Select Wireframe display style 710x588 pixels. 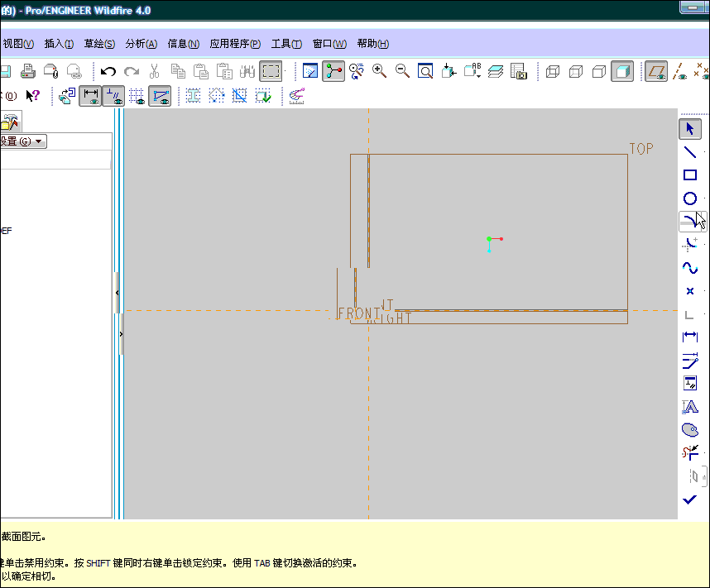553,71
